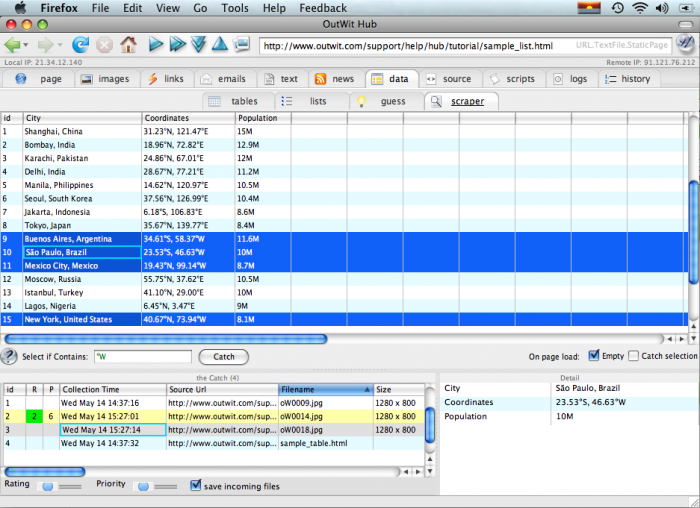
Task: Reload the page with blue refresh icon
Action: pos(81,45)
